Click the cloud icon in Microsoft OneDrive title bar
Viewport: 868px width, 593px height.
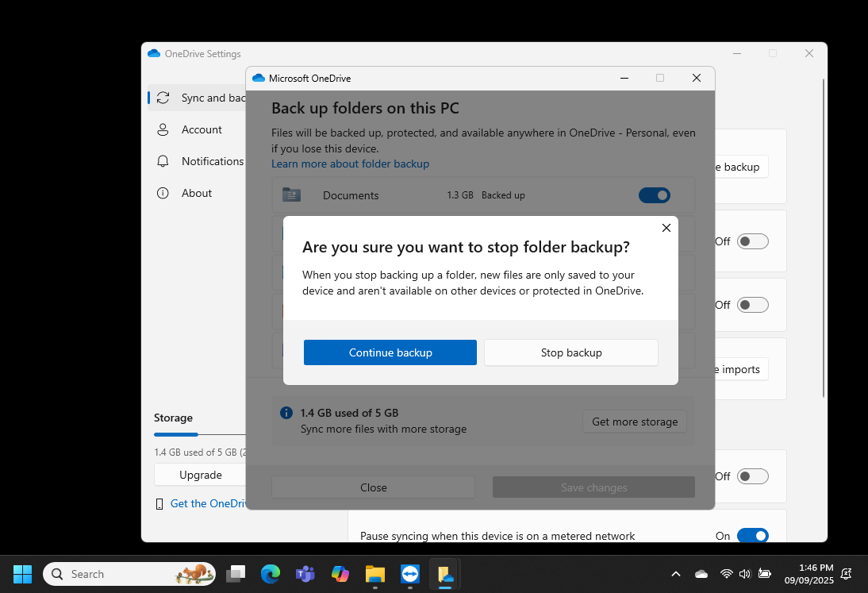tap(259, 78)
